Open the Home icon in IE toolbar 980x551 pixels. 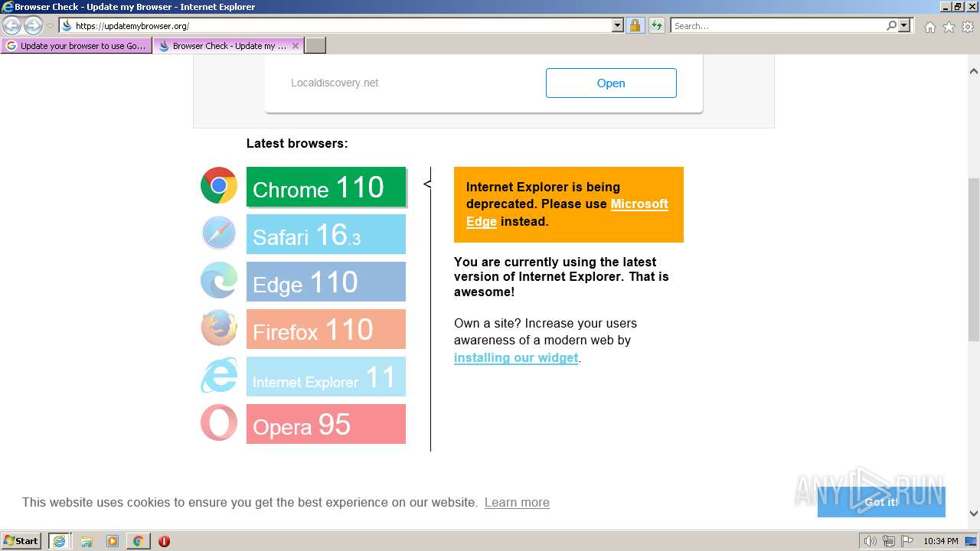tap(929, 27)
